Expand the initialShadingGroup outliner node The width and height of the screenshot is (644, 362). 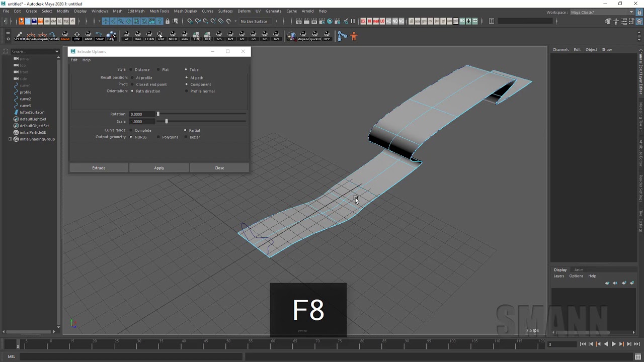click(10, 139)
